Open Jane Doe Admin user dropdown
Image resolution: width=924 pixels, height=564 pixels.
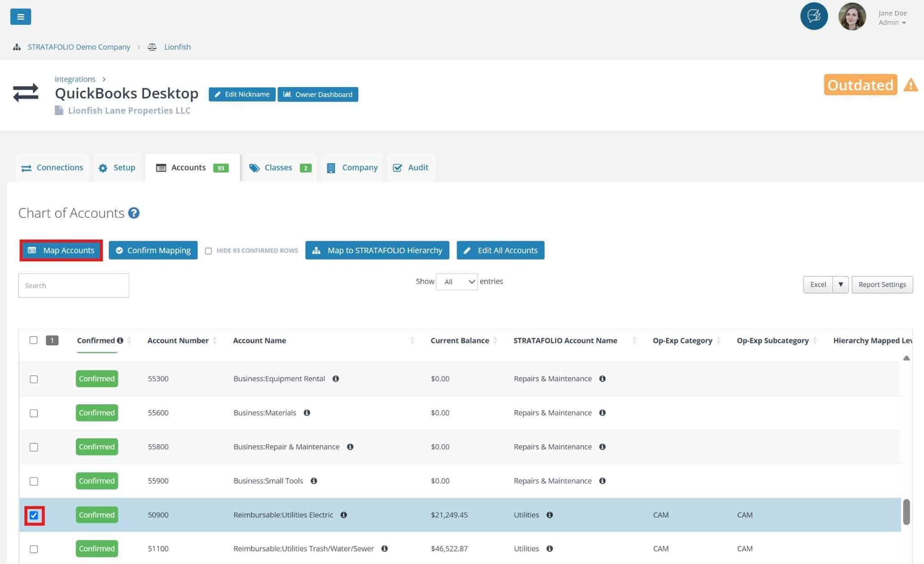point(893,18)
